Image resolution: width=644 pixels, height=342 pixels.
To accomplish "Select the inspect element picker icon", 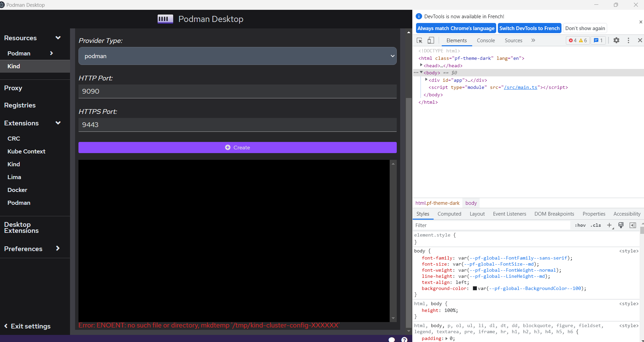I will pyautogui.click(x=419, y=40).
